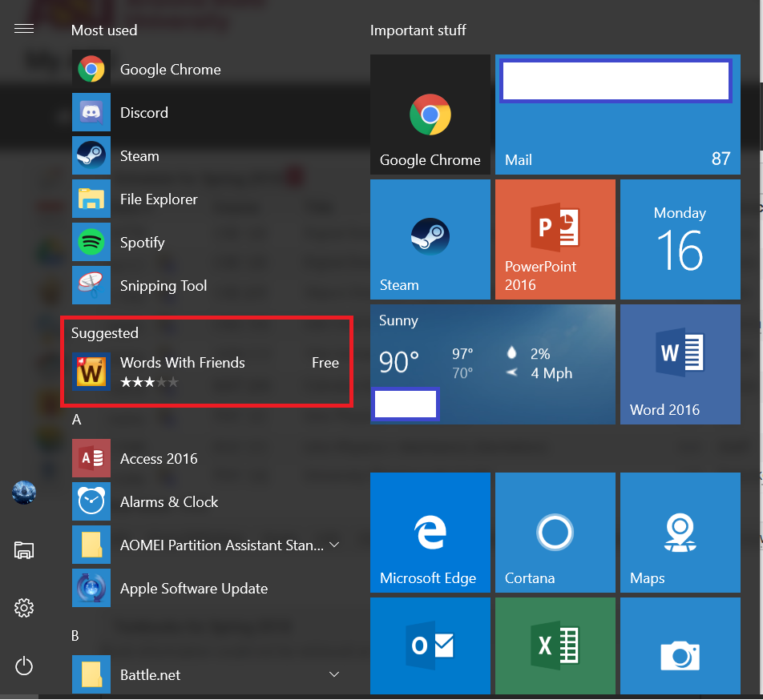Open the PowerPoint 2016 tile
The width and height of the screenshot is (763, 700).
(x=555, y=239)
